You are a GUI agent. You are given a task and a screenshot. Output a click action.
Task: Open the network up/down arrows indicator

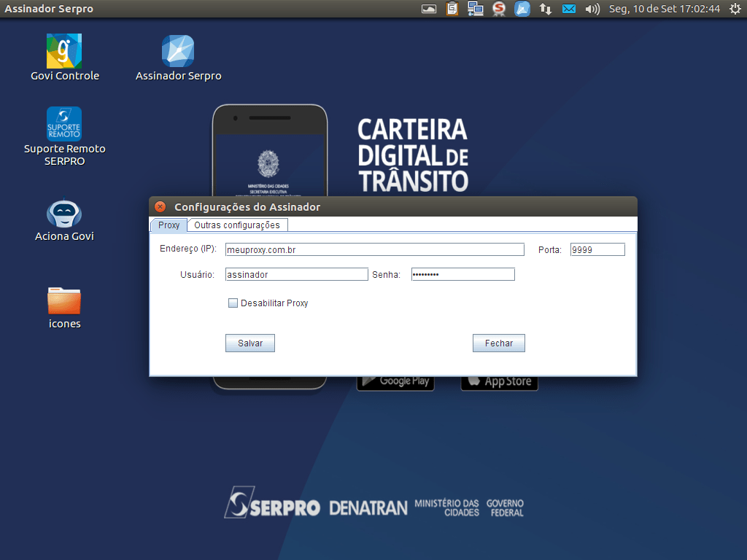(546, 9)
